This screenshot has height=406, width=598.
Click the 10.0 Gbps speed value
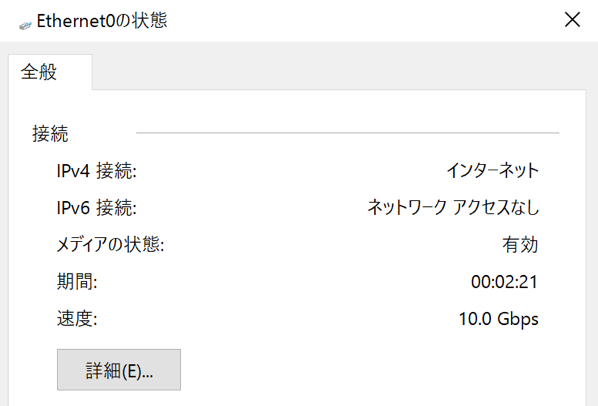pos(498,319)
